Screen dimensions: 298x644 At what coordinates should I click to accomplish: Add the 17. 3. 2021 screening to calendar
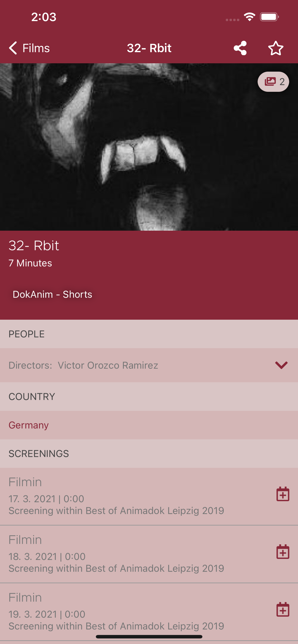click(283, 494)
